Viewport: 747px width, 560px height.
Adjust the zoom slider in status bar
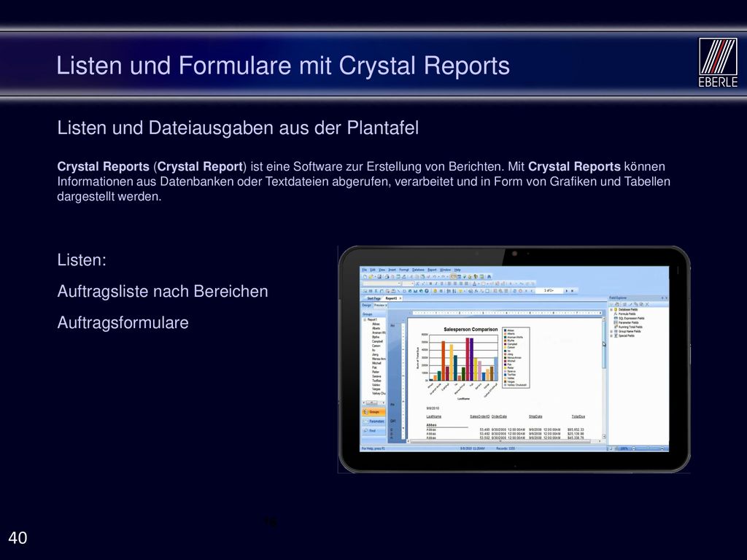648,448
